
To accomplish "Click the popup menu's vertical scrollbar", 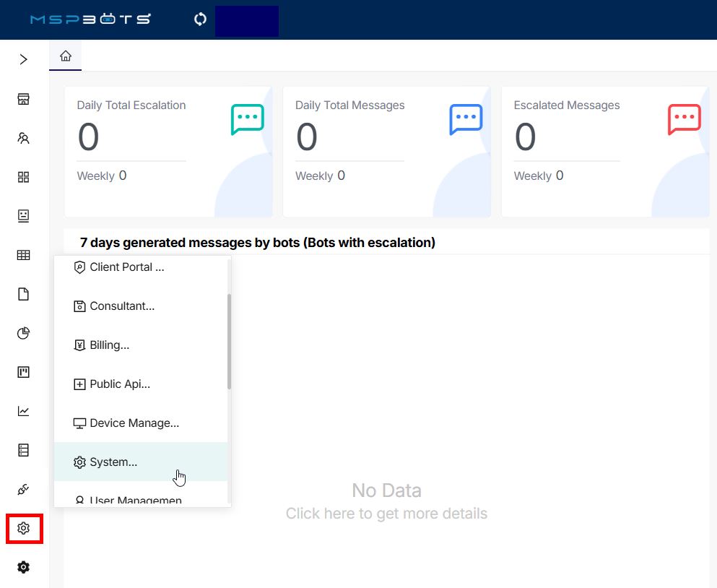I will (x=230, y=341).
